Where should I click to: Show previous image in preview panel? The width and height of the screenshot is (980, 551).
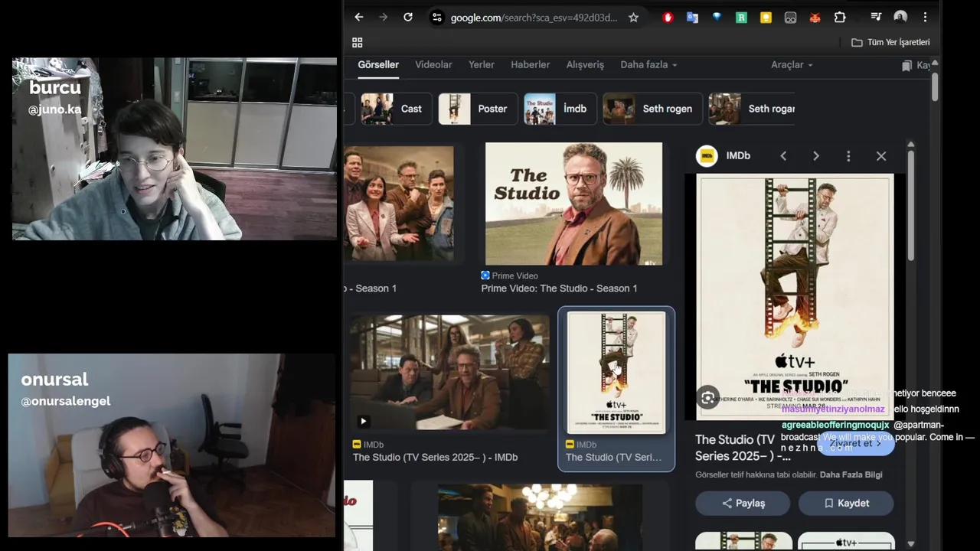click(x=783, y=156)
